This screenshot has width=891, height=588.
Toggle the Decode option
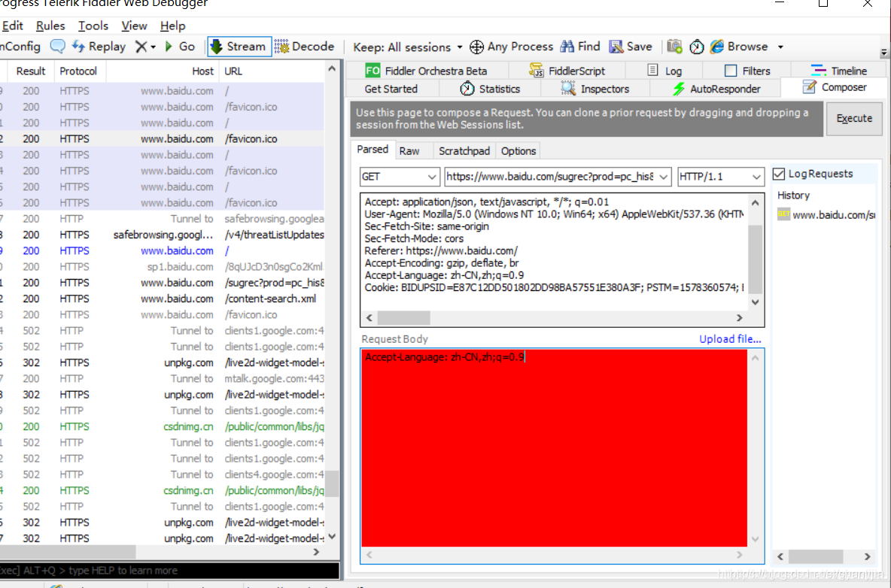(x=304, y=47)
